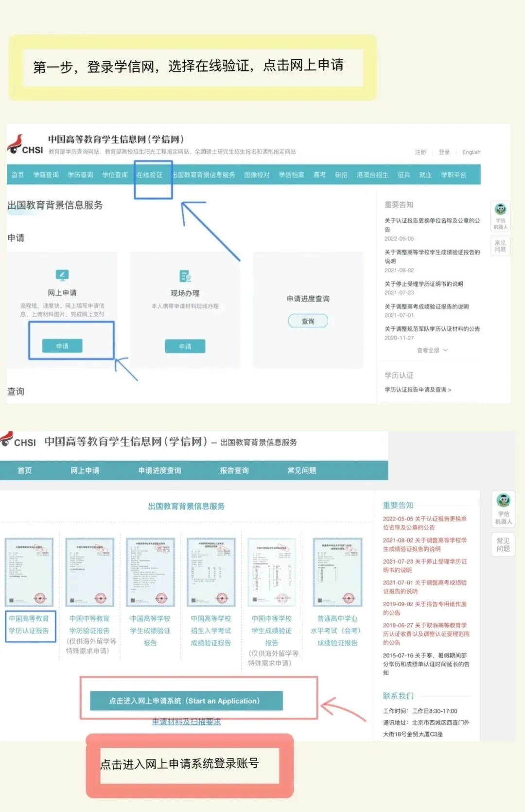Open 学信机器人 icon beside the red dated notices

pyautogui.click(x=503, y=508)
